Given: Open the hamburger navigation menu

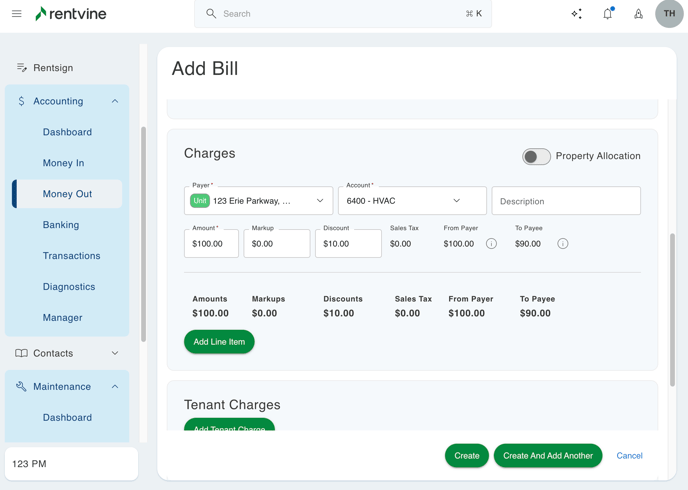Looking at the screenshot, I should [16, 14].
